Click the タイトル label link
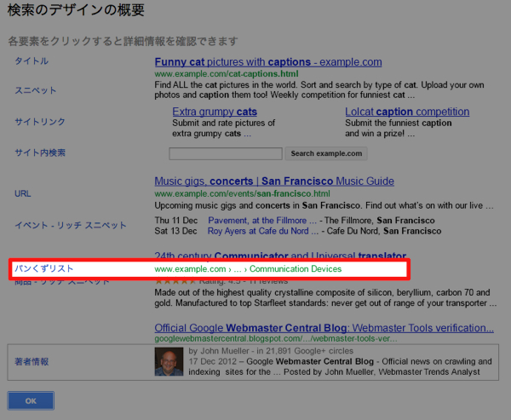This screenshot has width=511, height=420. pos(32,61)
